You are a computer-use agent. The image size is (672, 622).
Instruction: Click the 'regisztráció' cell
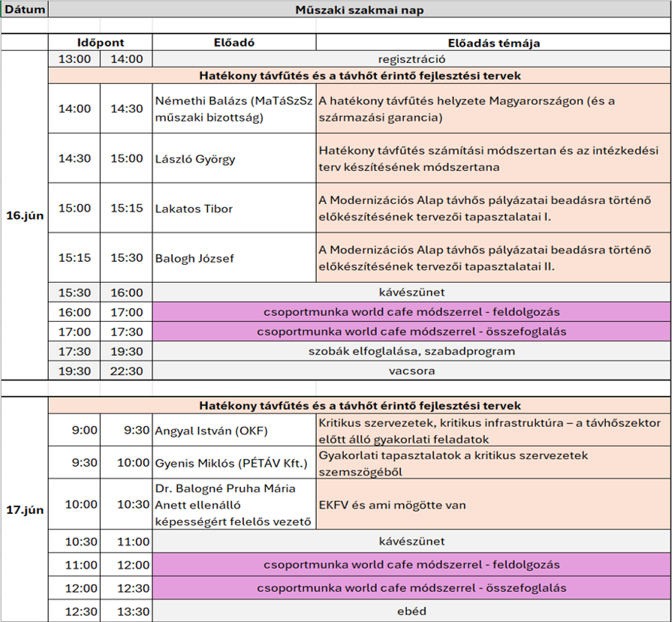point(411,59)
